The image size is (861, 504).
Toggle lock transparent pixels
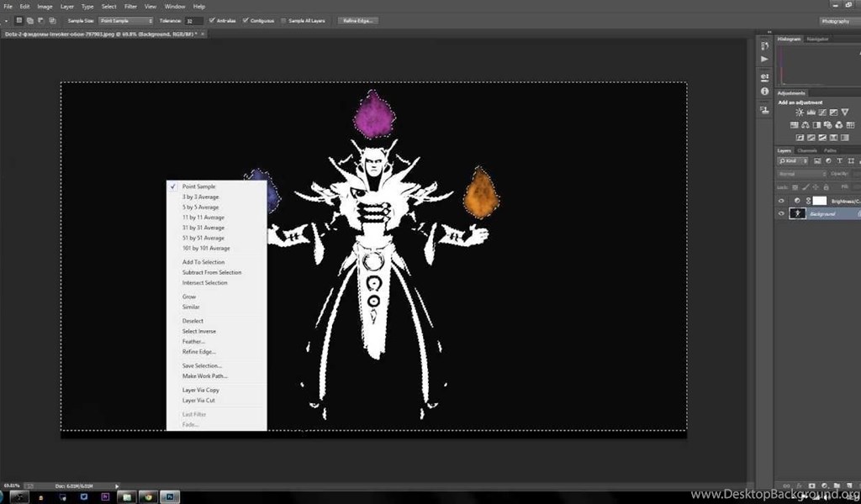coord(795,187)
